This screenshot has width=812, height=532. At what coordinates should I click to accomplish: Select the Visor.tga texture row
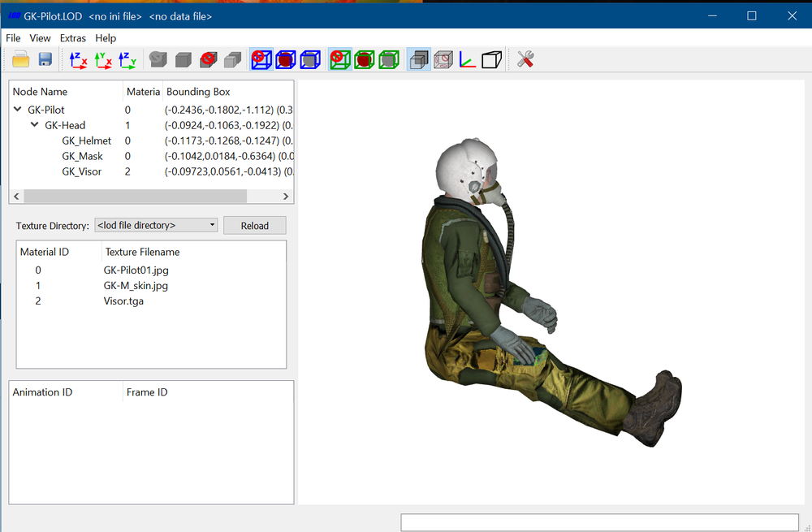(151, 301)
